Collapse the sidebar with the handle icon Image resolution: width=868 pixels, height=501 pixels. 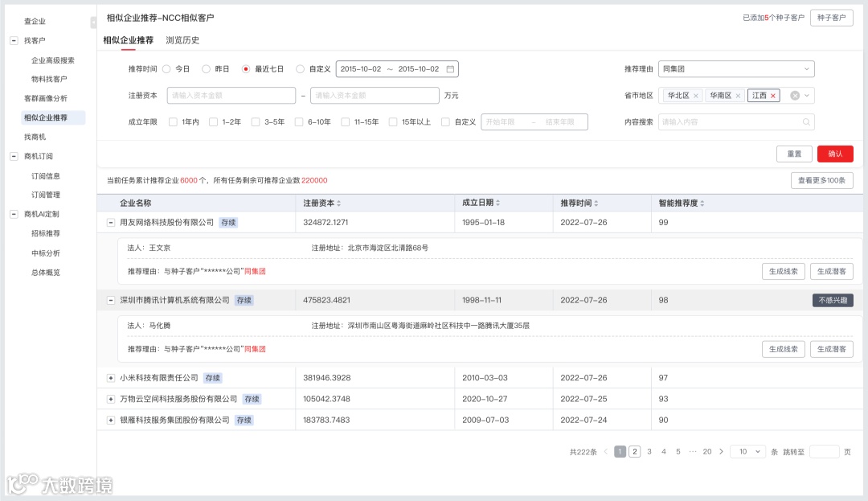93,23
